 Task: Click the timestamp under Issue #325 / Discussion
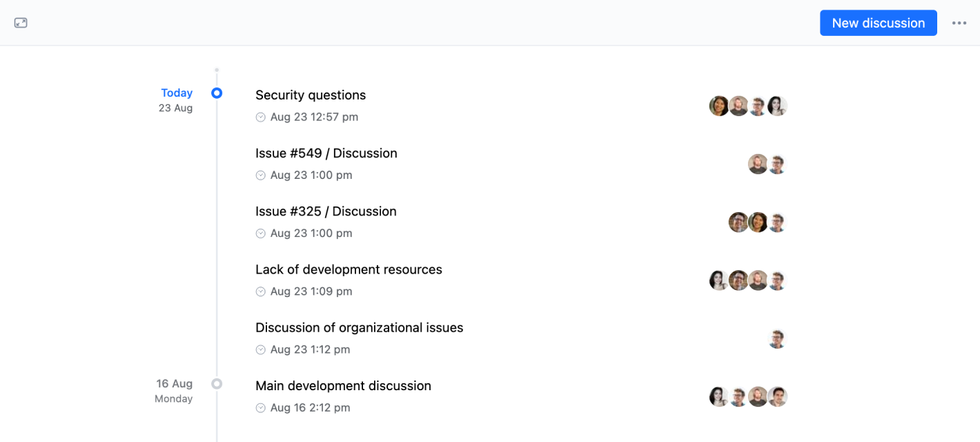click(x=311, y=233)
